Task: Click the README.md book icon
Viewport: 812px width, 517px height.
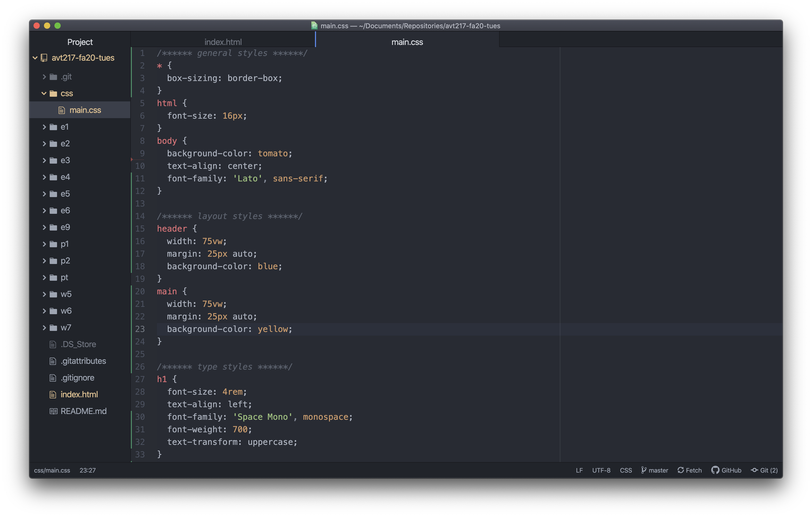Action: pyautogui.click(x=53, y=411)
